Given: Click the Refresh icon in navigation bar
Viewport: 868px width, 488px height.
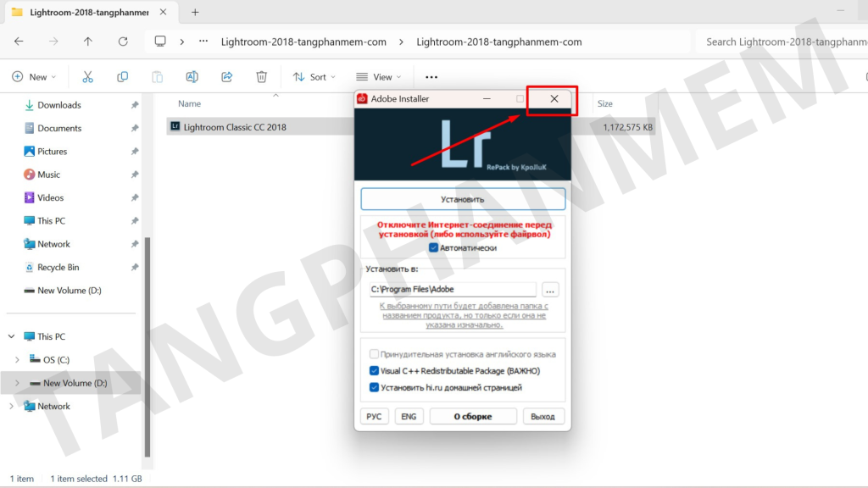Looking at the screenshot, I should click(x=123, y=42).
